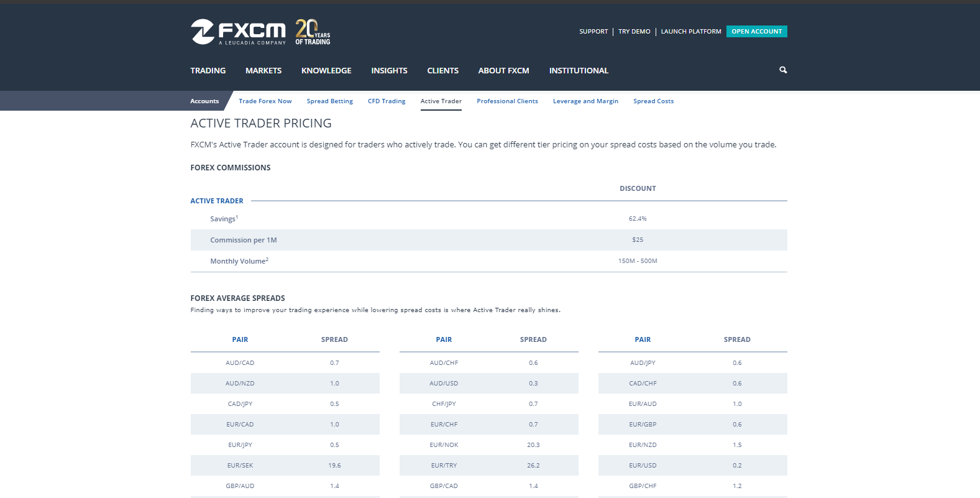Click the Open Account button

click(x=757, y=32)
